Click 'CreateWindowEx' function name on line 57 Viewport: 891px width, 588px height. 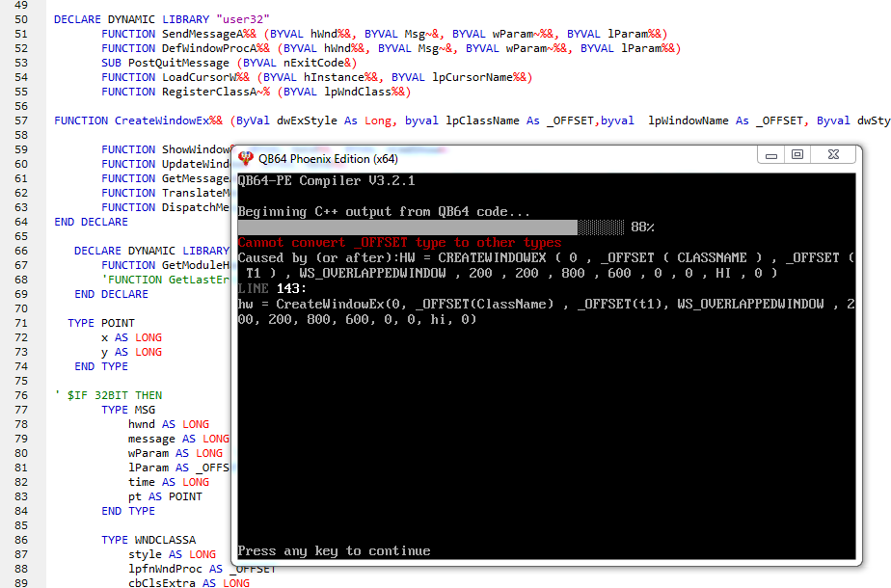[162, 120]
